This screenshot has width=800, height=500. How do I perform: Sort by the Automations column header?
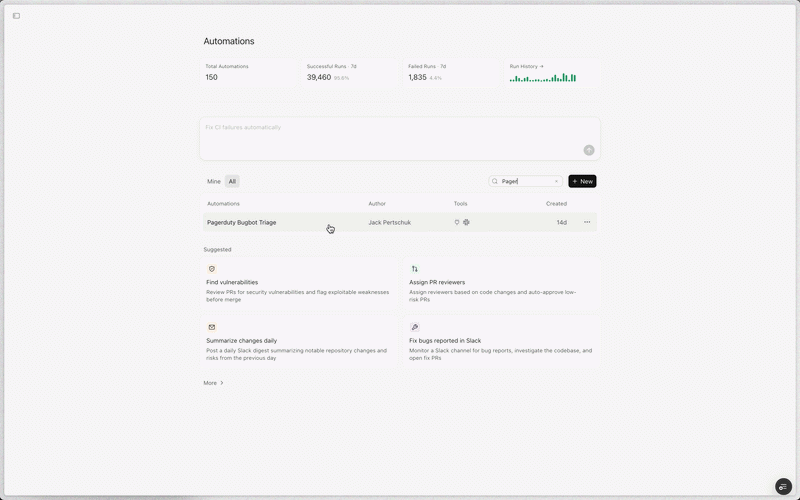pyautogui.click(x=223, y=204)
